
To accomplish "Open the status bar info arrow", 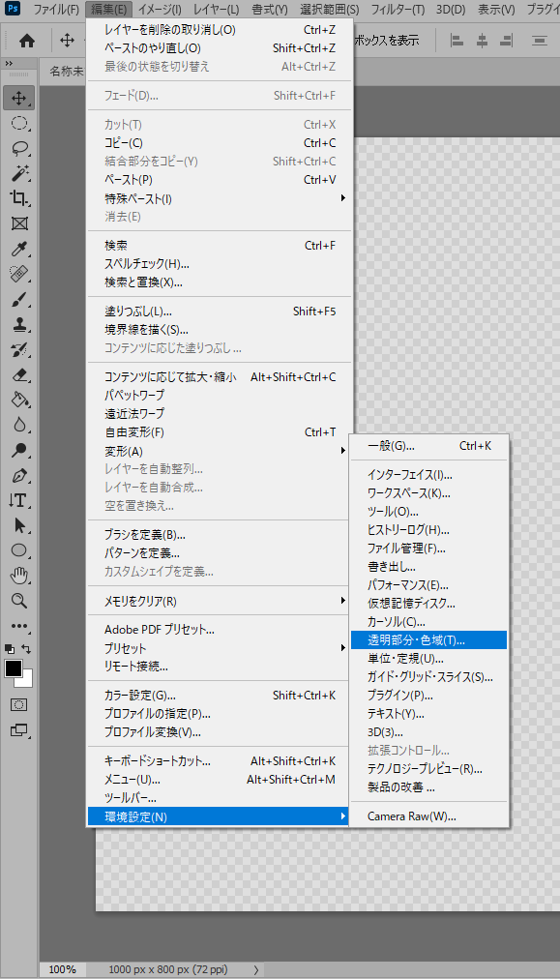I will (256, 969).
